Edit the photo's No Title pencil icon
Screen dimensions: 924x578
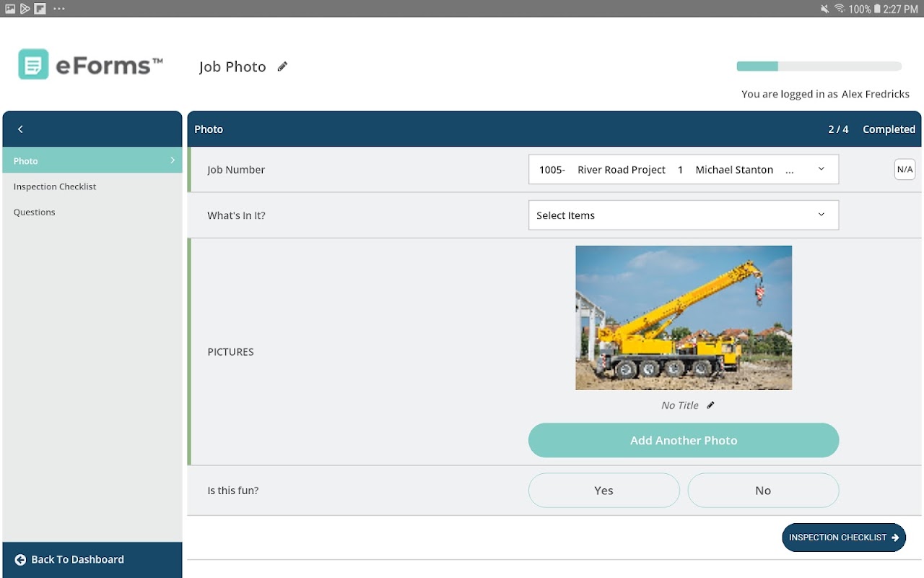point(710,405)
